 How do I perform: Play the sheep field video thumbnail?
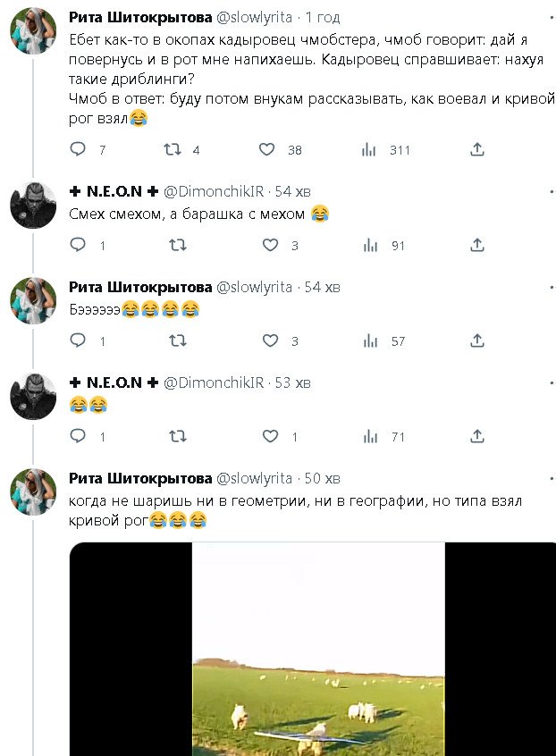click(x=318, y=649)
